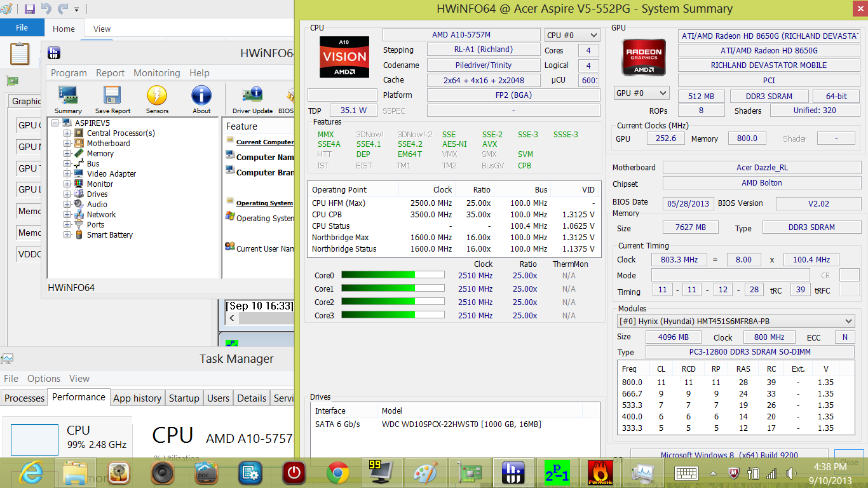The height and width of the screenshot is (488, 868).
Task: Click the Driver Update toolbar icon
Action: (252, 100)
